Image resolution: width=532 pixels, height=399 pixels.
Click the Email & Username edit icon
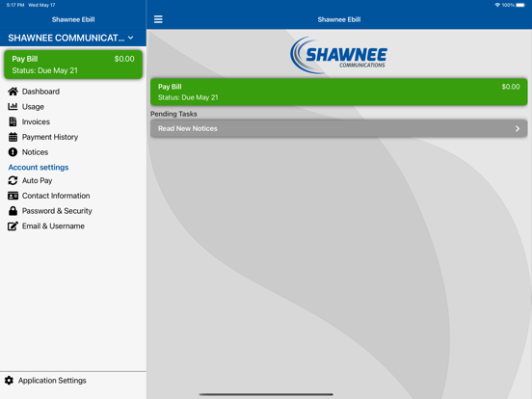click(x=13, y=226)
